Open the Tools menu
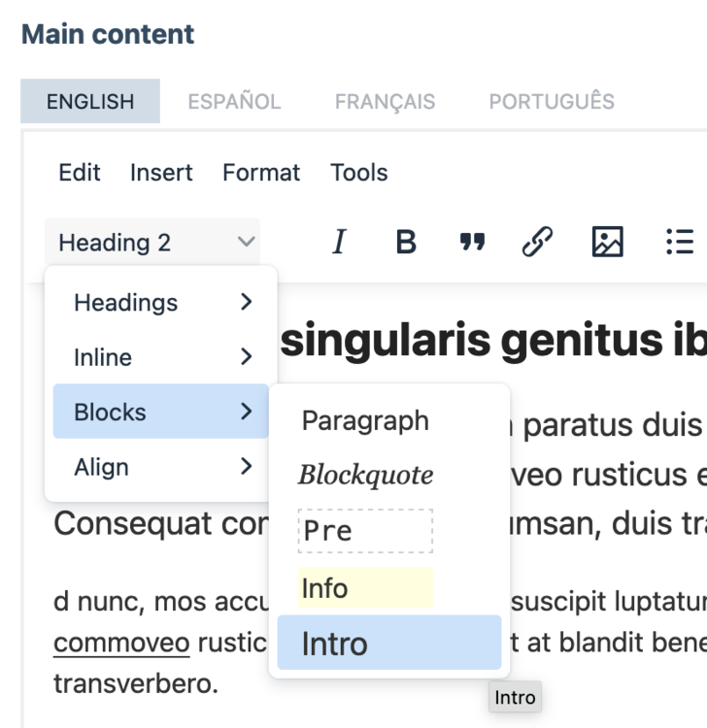The image size is (707, 728). [358, 173]
